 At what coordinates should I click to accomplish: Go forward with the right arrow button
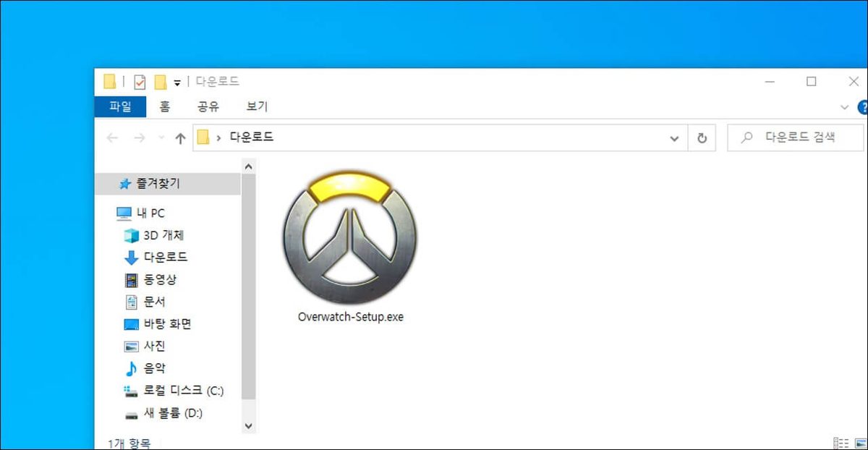point(140,138)
